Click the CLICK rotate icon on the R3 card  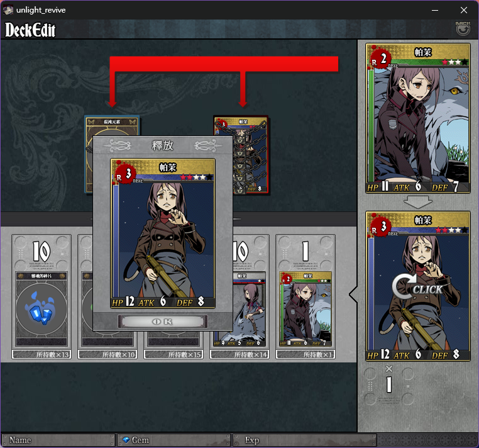(417, 286)
